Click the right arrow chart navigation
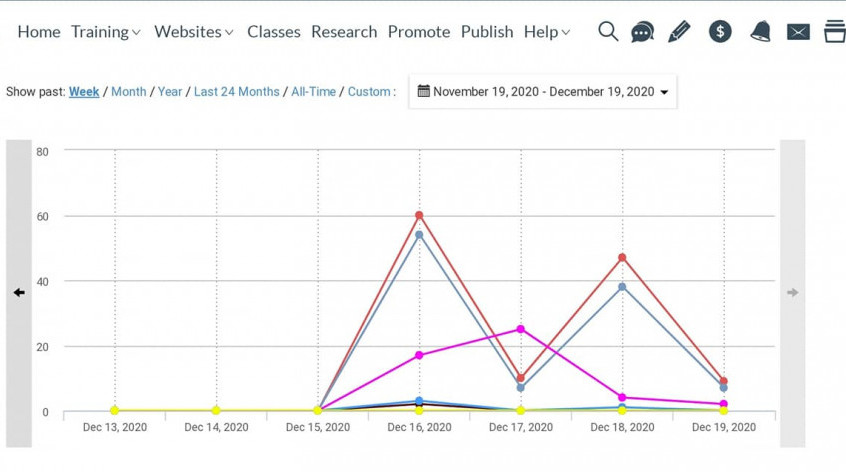 (792, 293)
